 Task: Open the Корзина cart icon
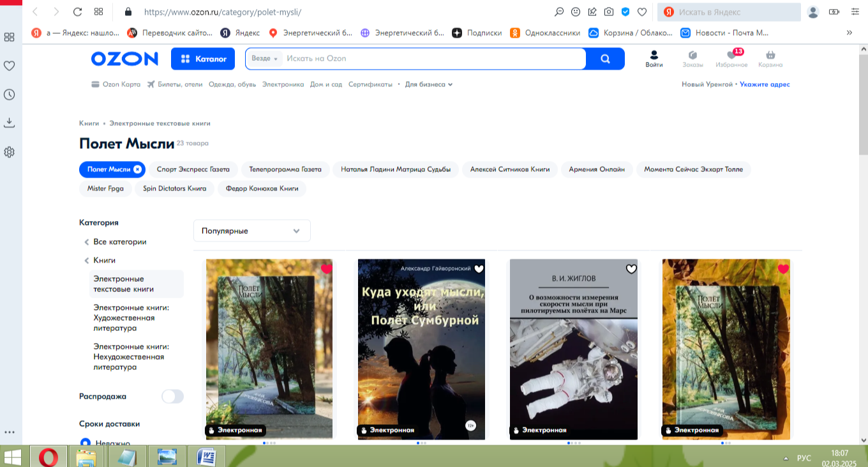pyautogui.click(x=770, y=56)
